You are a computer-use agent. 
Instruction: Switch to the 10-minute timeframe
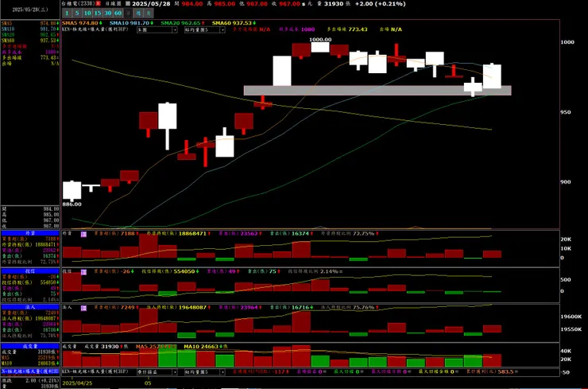click(87, 14)
